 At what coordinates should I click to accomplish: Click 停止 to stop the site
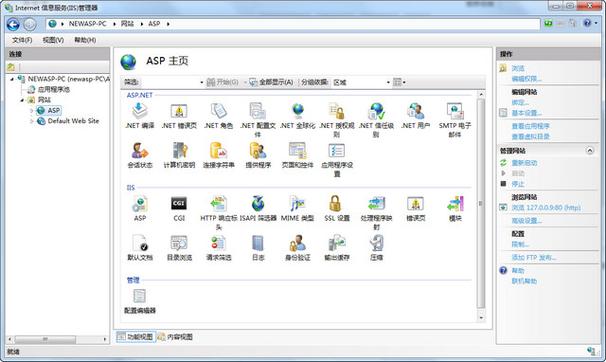[518, 184]
